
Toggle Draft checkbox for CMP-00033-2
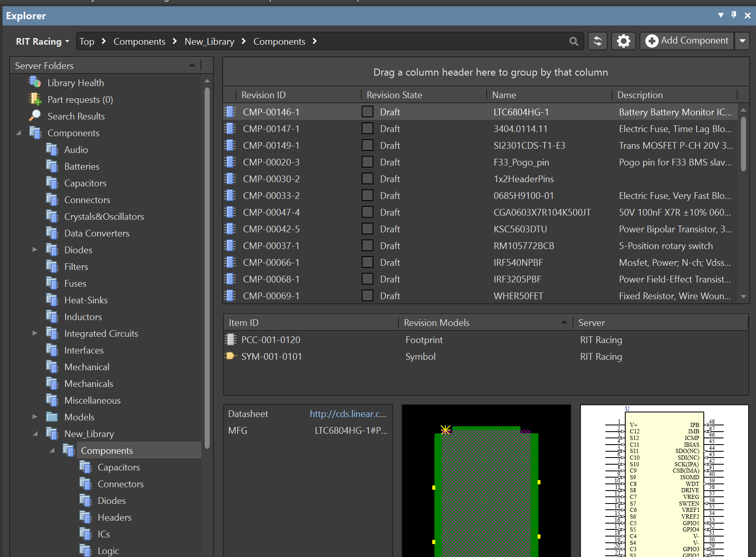[368, 195]
